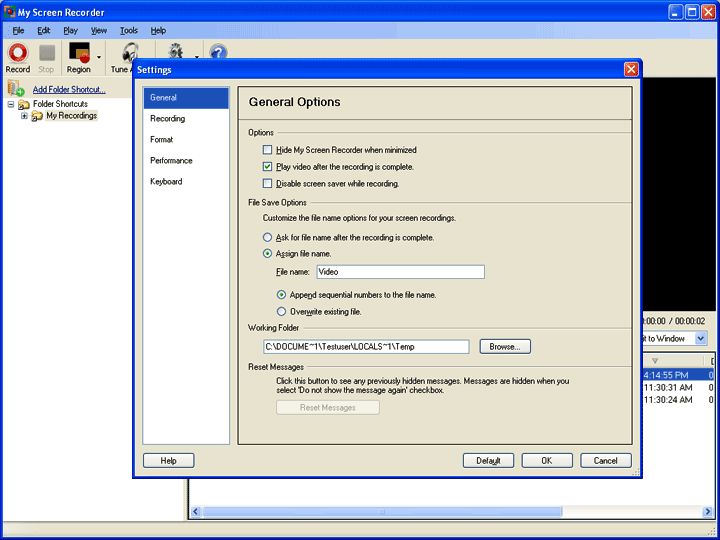The height and width of the screenshot is (540, 720).
Task: Uncheck Play video after recording is complete
Action: pos(267,167)
